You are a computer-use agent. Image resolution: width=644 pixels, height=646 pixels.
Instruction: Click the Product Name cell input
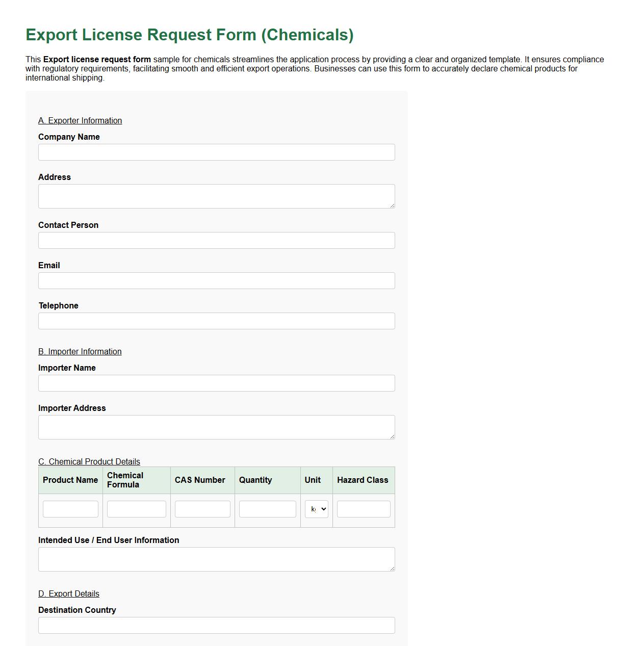(x=70, y=509)
